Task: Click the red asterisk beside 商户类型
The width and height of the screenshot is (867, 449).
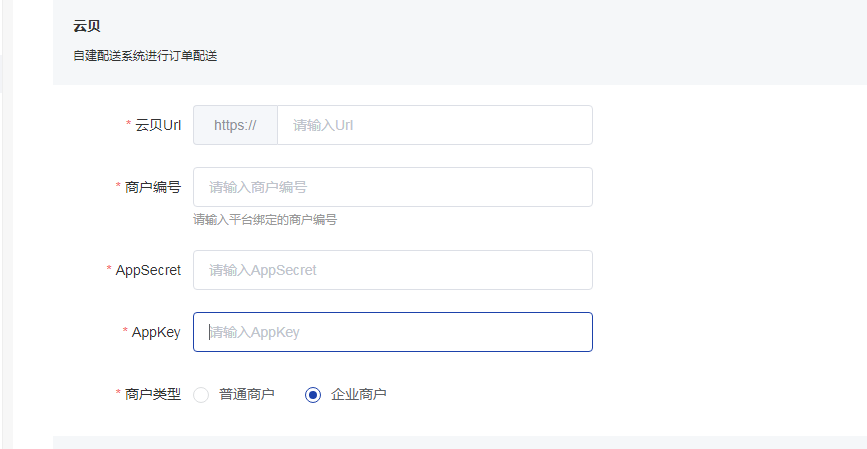Action: click(x=118, y=393)
